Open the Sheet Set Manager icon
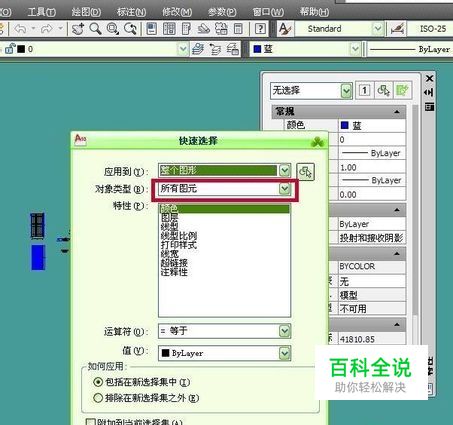Image resolution: width=453 pixels, height=425 pixels. point(204,29)
